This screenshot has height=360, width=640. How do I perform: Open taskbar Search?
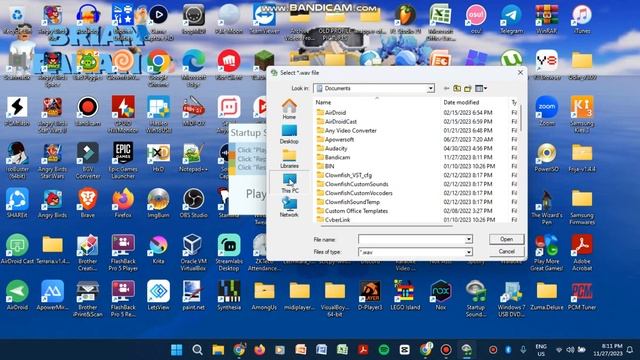pyautogui.click(x=198, y=350)
